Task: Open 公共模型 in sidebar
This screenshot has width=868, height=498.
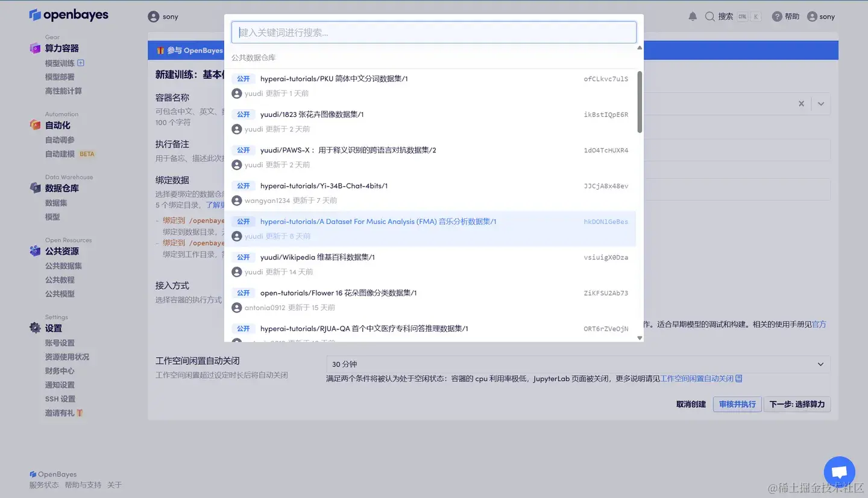Action: (x=60, y=294)
